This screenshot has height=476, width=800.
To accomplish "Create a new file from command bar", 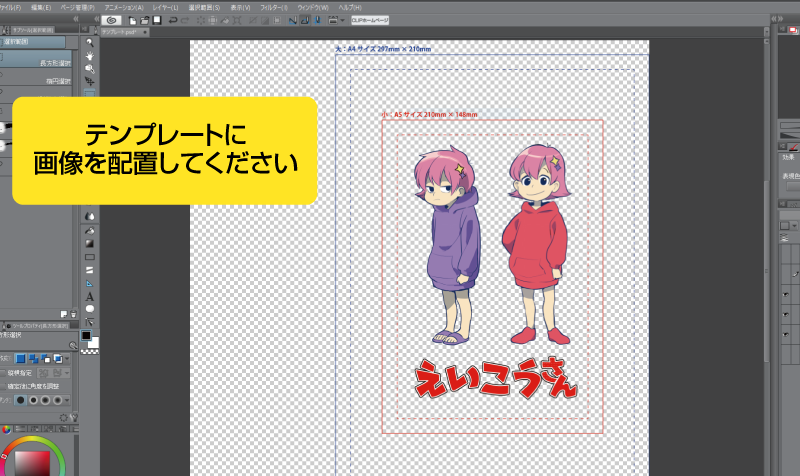I will [x=132, y=20].
